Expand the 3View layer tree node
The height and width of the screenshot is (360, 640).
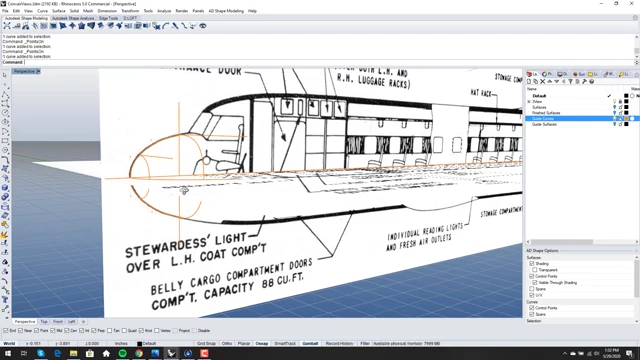(x=529, y=102)
